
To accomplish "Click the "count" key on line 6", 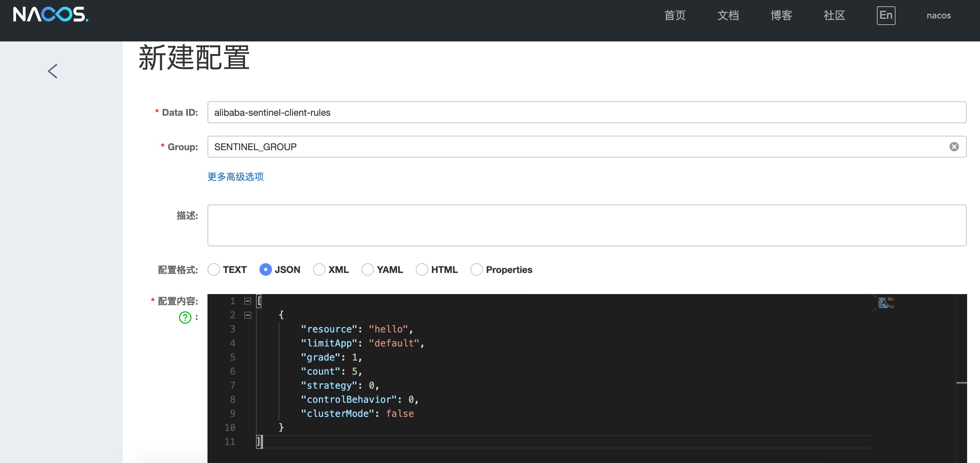I will pos(320,371).
